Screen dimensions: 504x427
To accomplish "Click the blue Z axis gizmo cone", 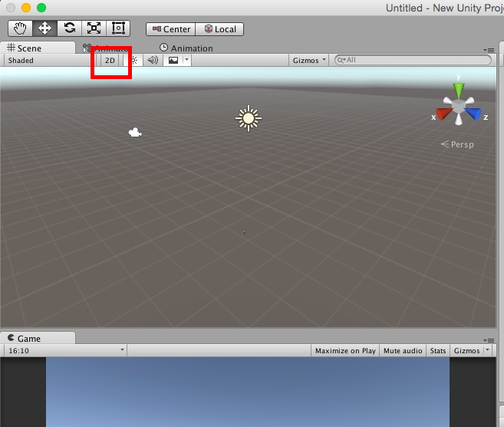I will [473, 114].
